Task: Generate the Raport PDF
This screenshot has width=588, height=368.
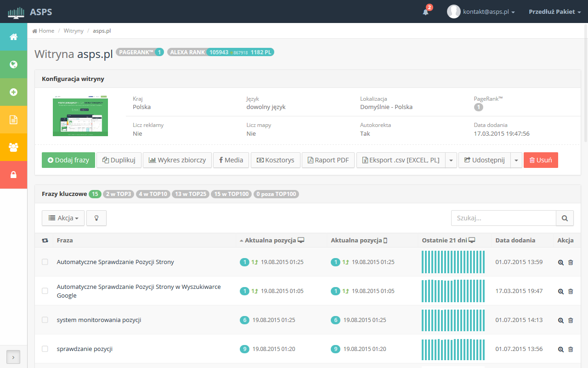Action: pyautogui.click(x=328, y=160)
